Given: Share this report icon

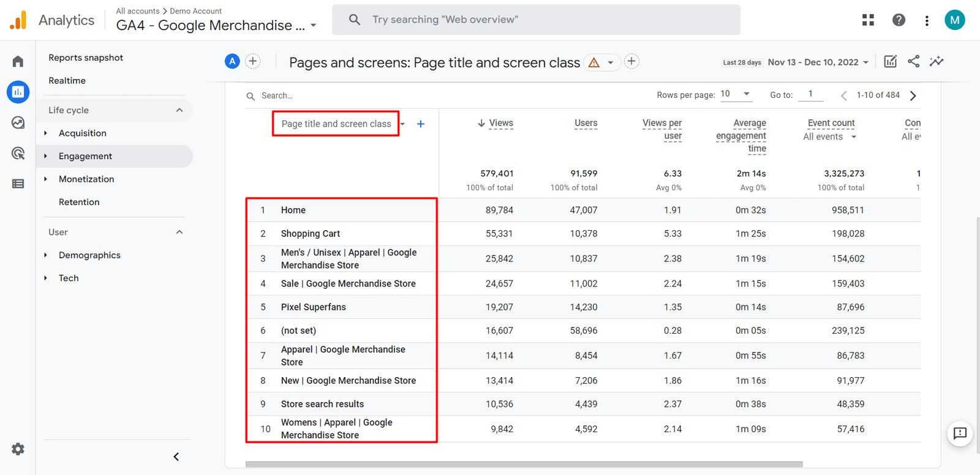Looking at the screenshot, I should click(x=913, y=61).
